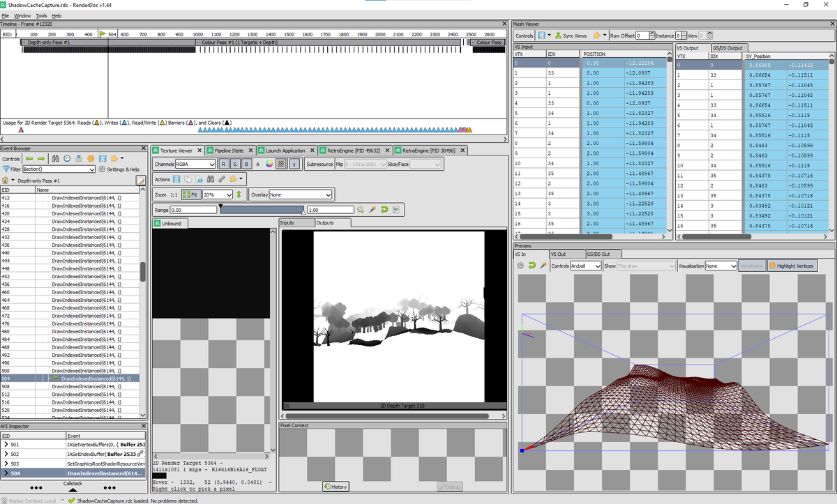Open the Filter $action() dropdown
The height and width of the screenshot is (504, 837).
tap(59, 169)
